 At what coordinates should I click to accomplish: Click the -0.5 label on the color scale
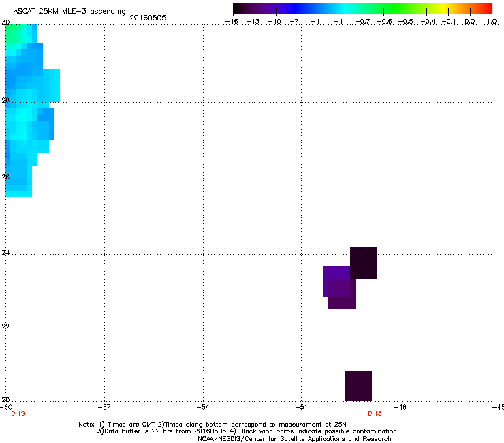[406, 22]
